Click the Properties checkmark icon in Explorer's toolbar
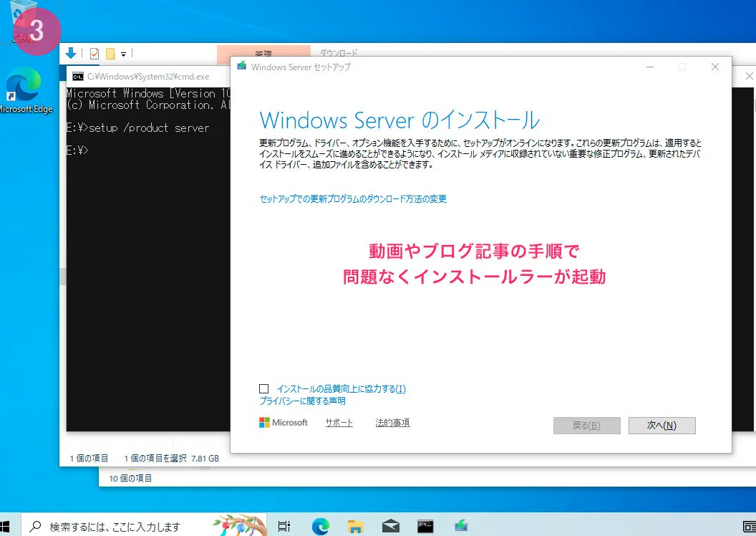Screen dimensions: 756x536 (94, 54)
